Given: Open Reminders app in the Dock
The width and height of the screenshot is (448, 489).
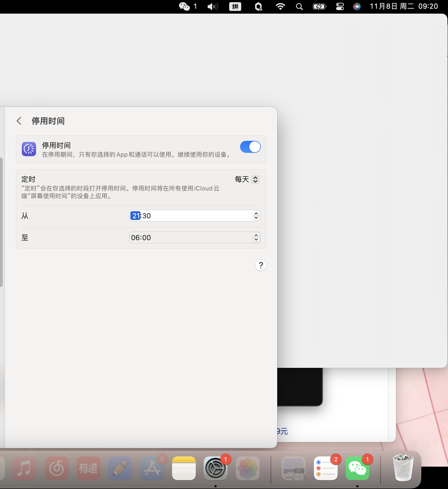Looking at the screenshot, I should (325, 468).
